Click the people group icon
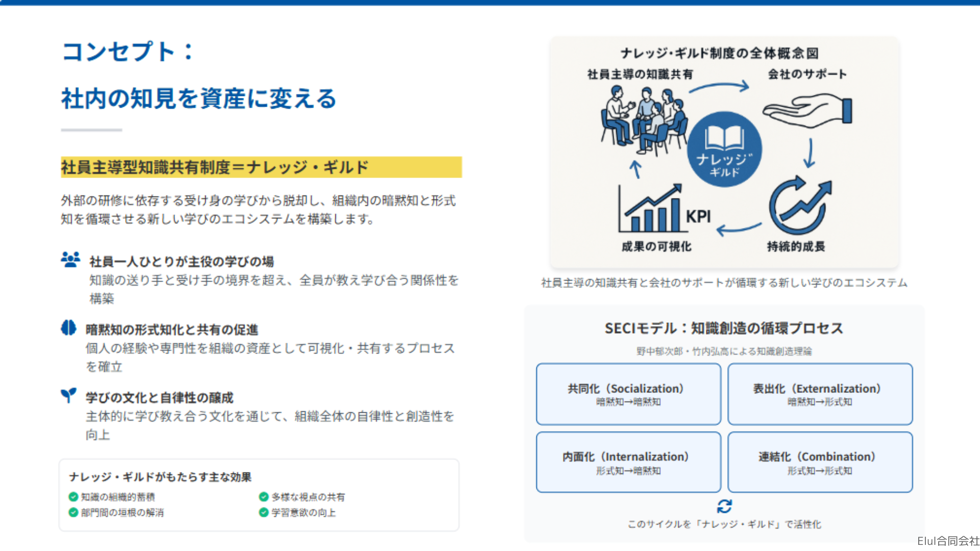The width and height of the screenshot is (980, 551). click(70, 260)
